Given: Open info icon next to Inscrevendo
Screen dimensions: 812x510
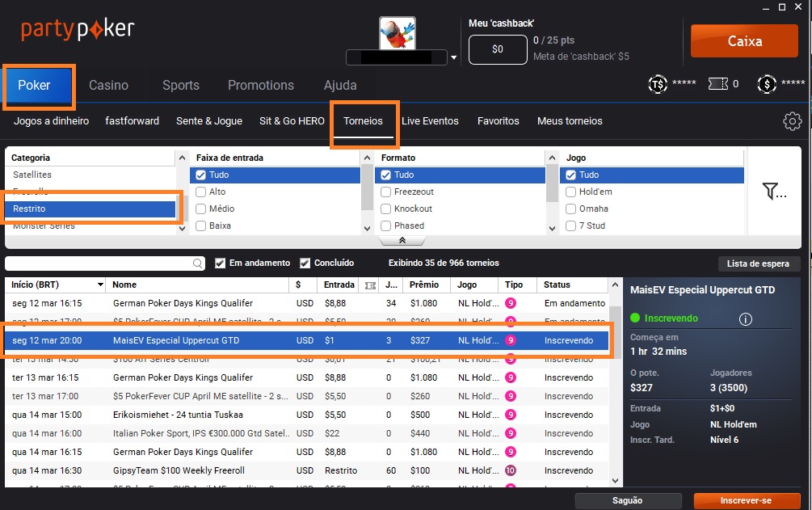Looking at the screenshot, I should 745,318.
